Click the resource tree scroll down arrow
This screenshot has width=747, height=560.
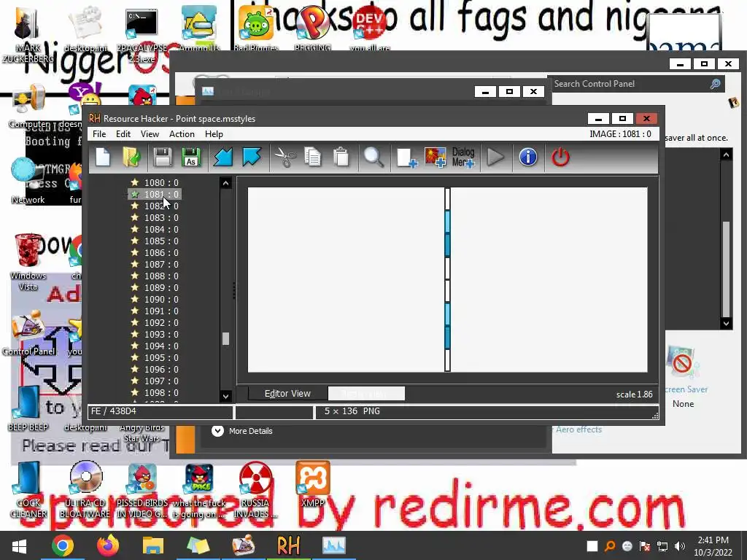(226, 396)
